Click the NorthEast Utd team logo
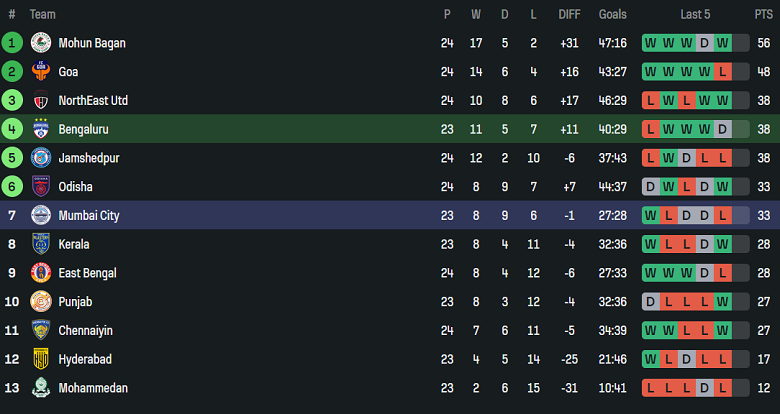This screenshot has width=780, height=414. point(41,101)
